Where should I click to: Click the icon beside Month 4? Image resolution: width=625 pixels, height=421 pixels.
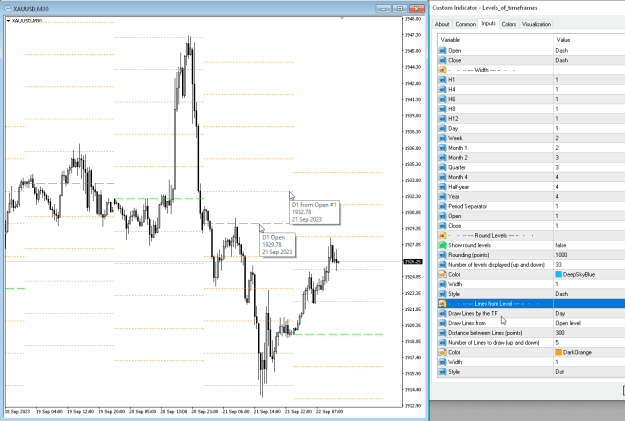[x=442, y=177]
